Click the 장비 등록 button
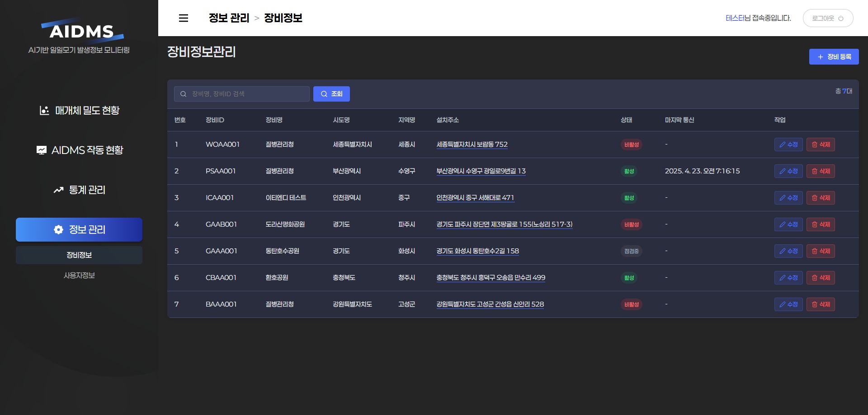Viewport: 868px width, 415px height. click(x=834, y=57)
